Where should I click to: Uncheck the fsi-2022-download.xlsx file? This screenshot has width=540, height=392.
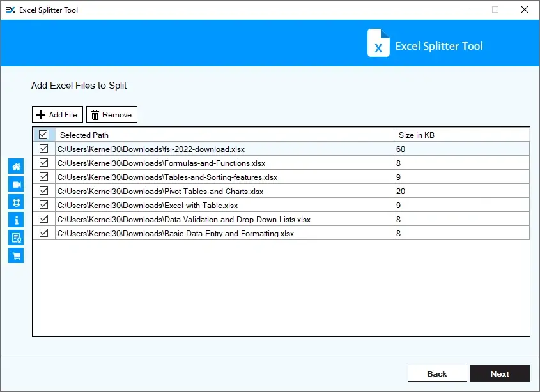pyautogui.click(x=43, y=149)
